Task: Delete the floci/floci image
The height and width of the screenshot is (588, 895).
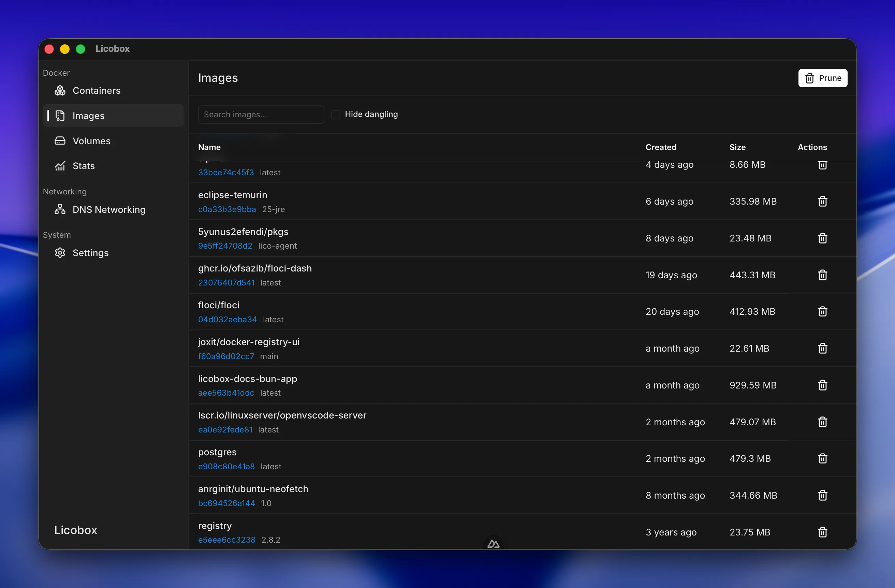Action: tap(822, 312)
